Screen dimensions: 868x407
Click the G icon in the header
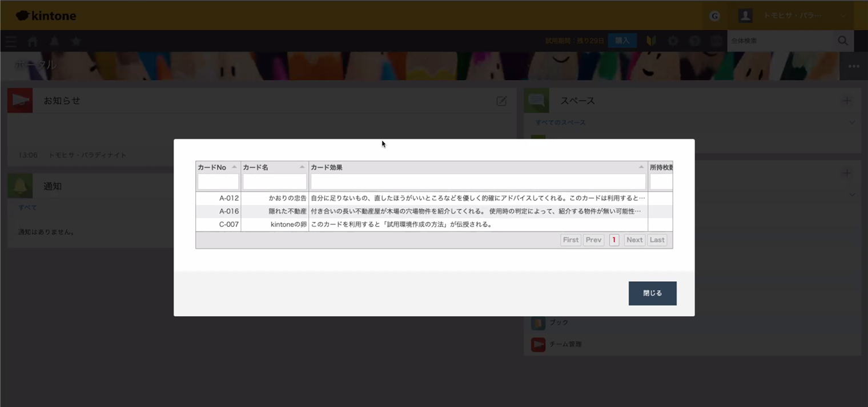714,16
